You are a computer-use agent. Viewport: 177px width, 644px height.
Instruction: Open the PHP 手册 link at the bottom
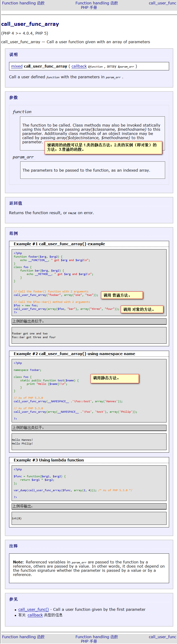[89, 641]
